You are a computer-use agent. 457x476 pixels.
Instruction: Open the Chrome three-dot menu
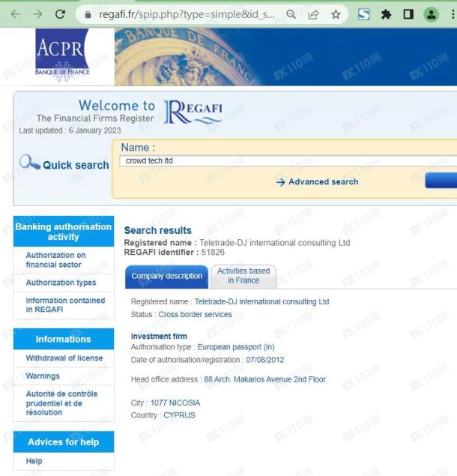tap(453, 14)
